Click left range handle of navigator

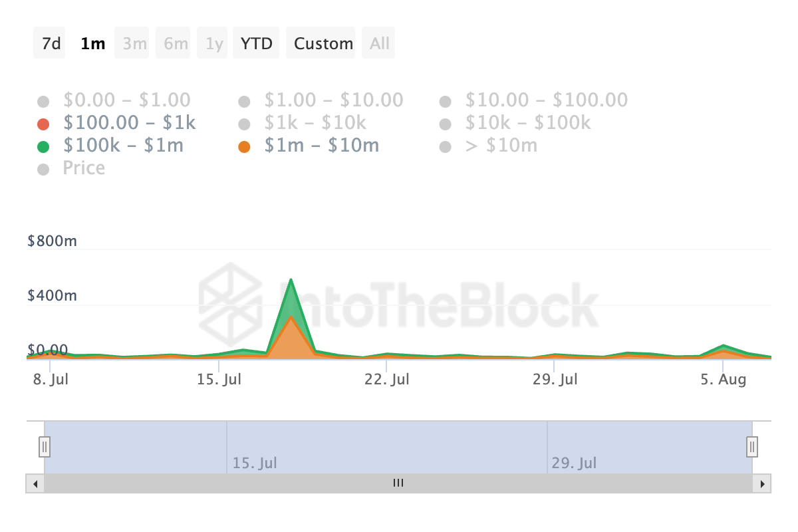click(x=45, y=446)
